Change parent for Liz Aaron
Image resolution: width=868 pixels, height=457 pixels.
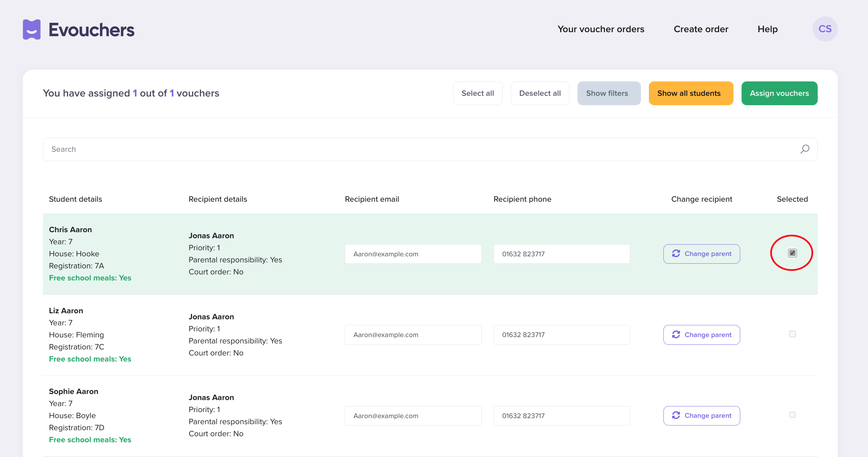click(702, 335)
